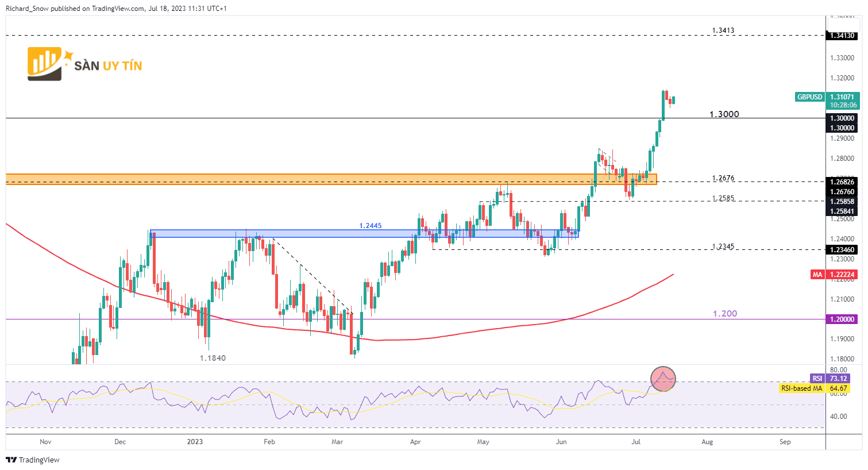Viewport: 868px width, 470px height.
Task: Click the 1.18000 price axis tick
Action: point(842,359)
